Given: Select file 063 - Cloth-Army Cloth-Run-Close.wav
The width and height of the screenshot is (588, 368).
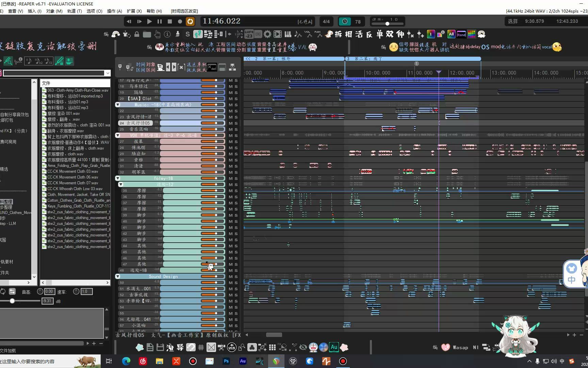Looking at the screenshot, I should (78, 90).
